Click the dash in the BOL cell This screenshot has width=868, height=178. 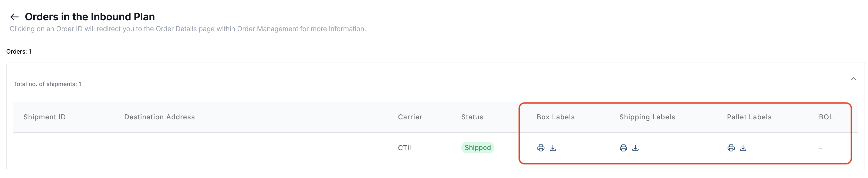click(820, 148)
